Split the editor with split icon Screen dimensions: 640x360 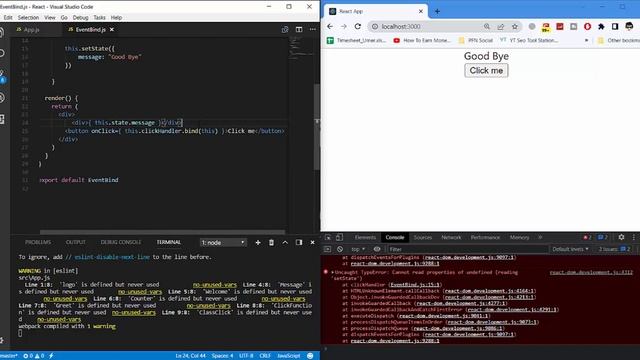point(299,29)
